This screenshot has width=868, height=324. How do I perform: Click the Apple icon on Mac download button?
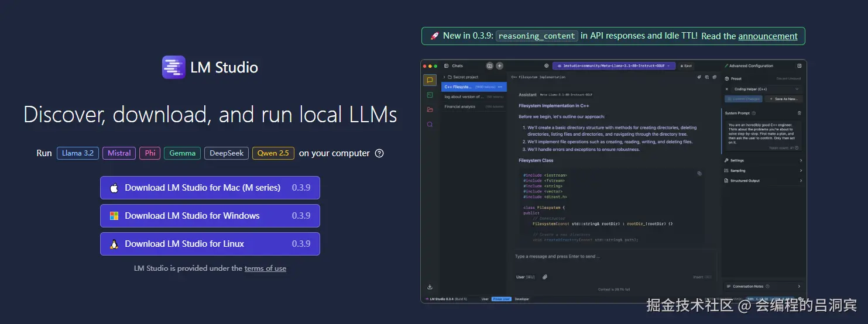coord(114,188)
